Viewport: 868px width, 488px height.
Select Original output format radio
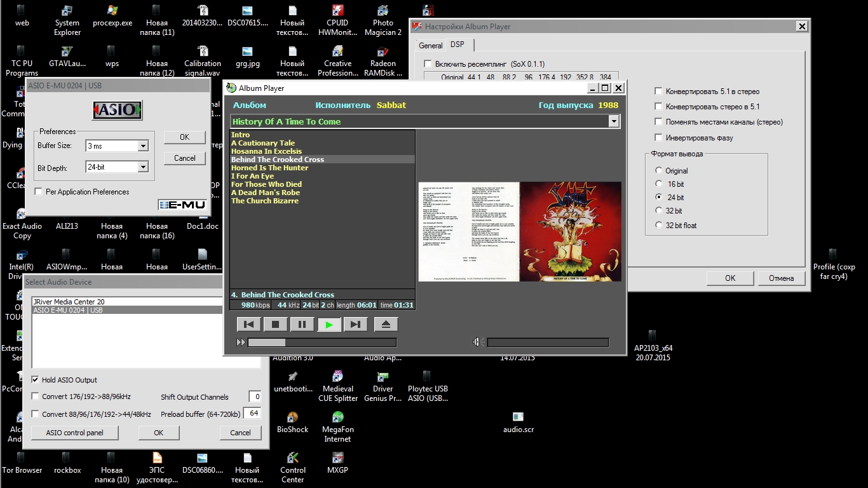659,171
